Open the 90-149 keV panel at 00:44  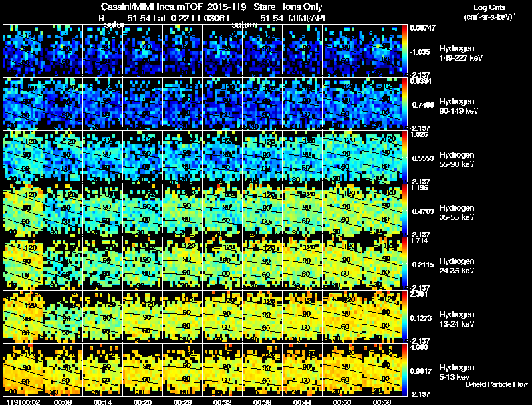point(303,104)
